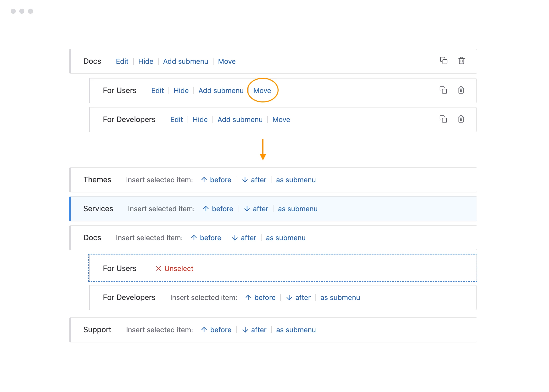Insert selected item before For Developers
549x392 pixels.
pos(260,297)
